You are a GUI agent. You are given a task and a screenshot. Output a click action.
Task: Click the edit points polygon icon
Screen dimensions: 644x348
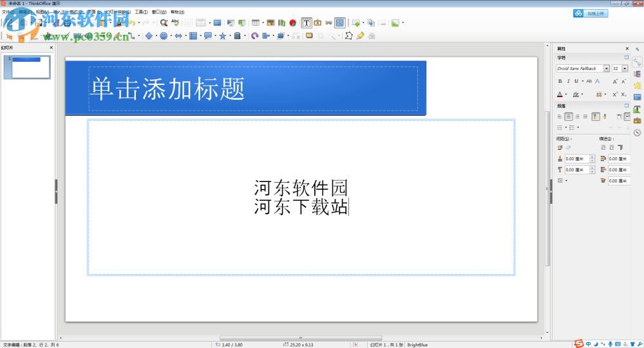[348, 36]
